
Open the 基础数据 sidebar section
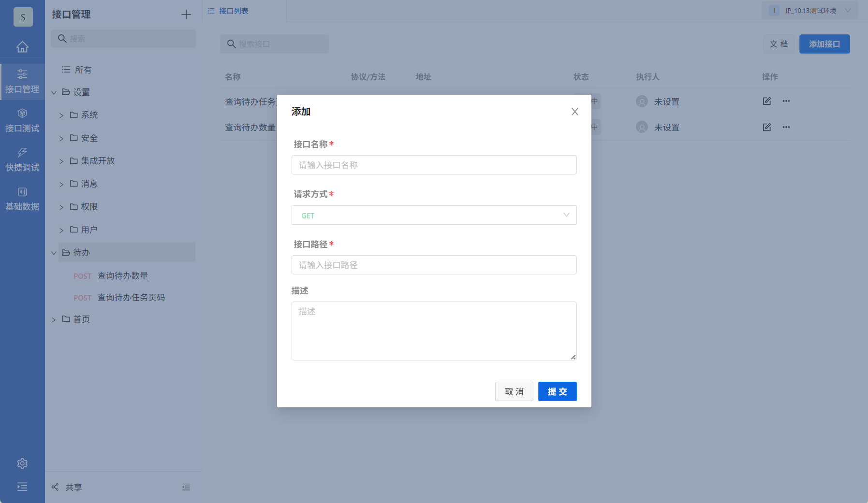[22, 199]
